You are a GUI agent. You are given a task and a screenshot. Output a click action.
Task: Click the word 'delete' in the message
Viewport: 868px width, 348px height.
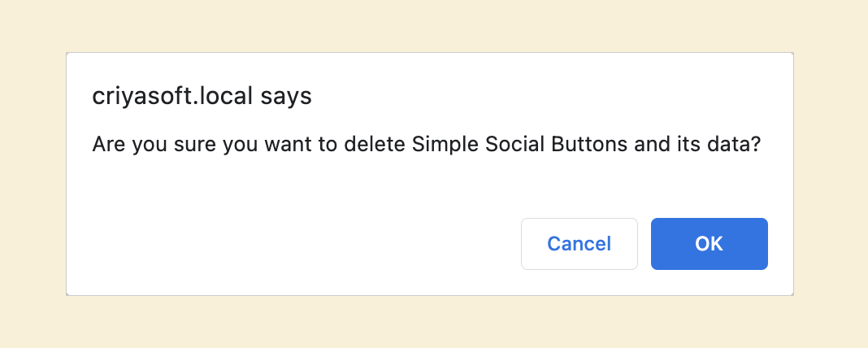point(375,146)
